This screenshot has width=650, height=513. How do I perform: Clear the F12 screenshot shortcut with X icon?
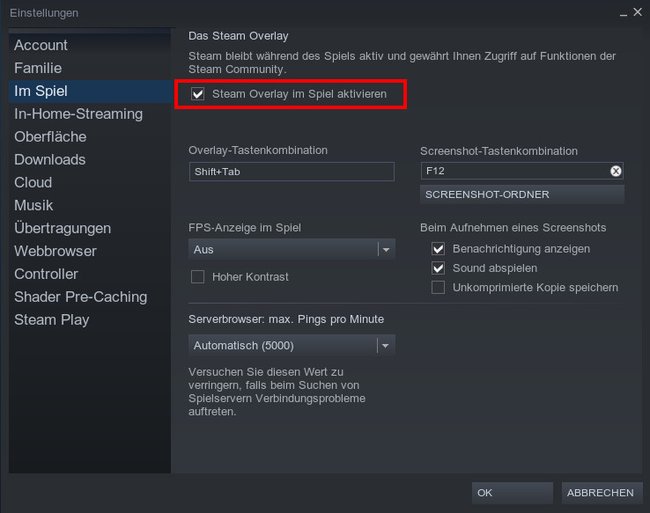point(616,171)
